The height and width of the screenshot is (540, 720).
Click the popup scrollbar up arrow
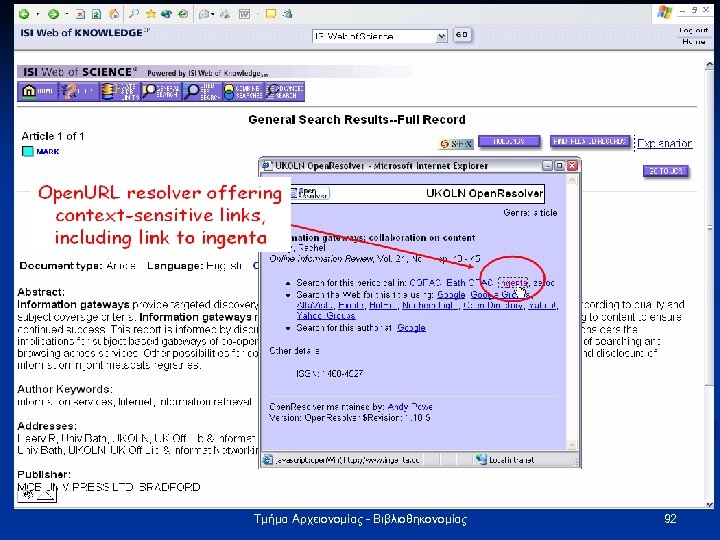coord(572,181)
